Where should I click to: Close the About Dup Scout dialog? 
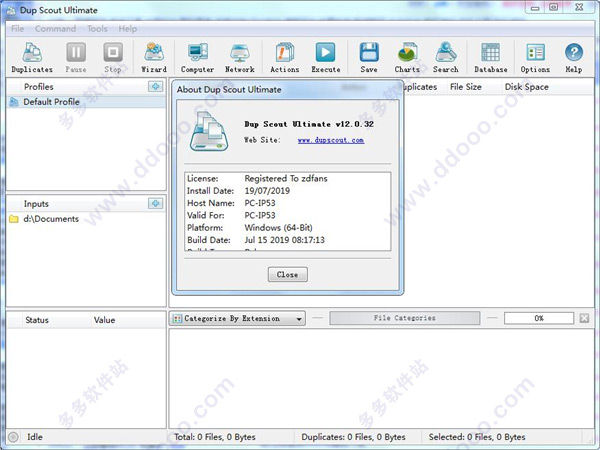(x=287, y=274)
